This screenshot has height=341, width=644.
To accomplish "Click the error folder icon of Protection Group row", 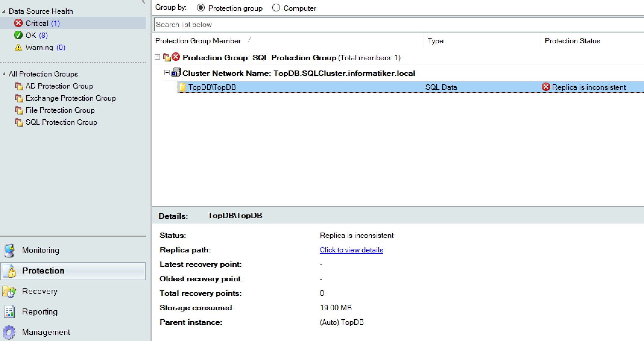I will pyautogui.click(x=172, y=57).
